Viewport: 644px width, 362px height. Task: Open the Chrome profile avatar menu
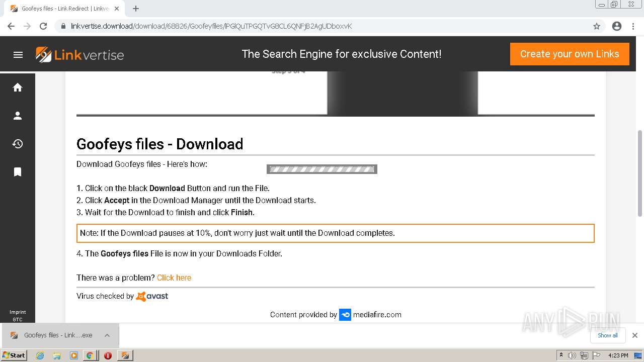617,26
